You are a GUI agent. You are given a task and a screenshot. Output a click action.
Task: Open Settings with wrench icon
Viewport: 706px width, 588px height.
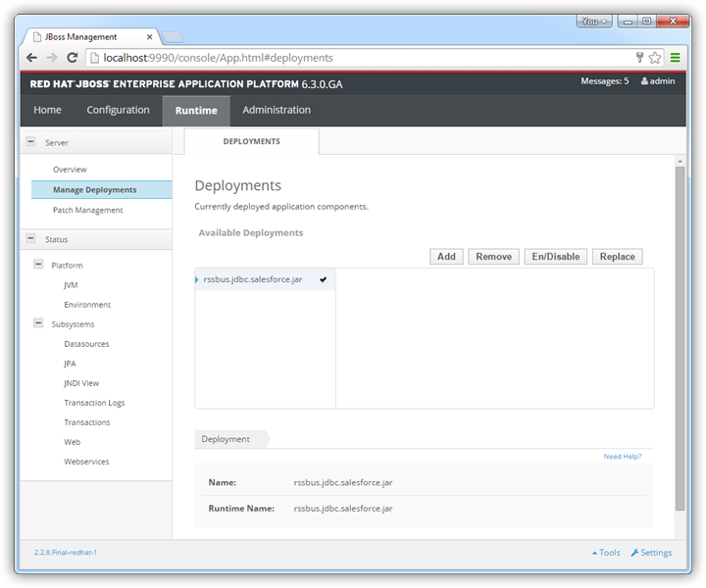[635, 553]
